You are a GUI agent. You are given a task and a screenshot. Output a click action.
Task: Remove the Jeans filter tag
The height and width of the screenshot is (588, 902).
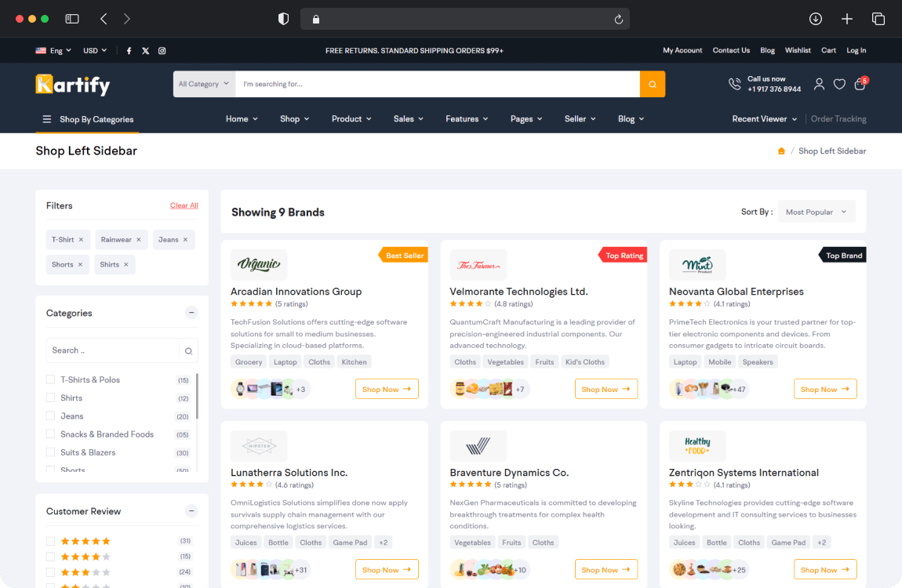coord(185,240)
